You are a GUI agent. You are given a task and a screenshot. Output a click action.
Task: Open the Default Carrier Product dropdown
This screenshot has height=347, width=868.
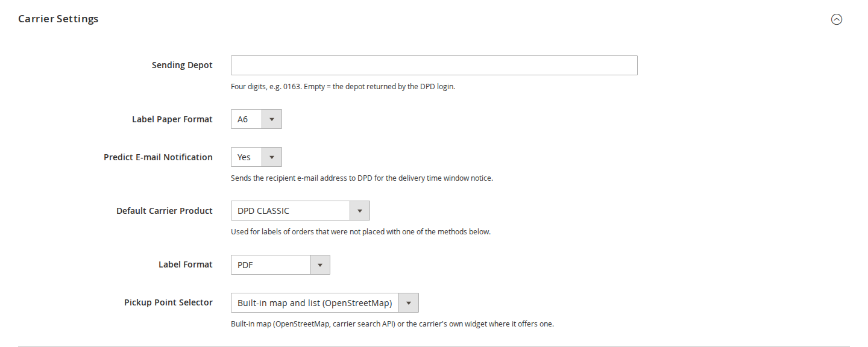coord(300,211)
